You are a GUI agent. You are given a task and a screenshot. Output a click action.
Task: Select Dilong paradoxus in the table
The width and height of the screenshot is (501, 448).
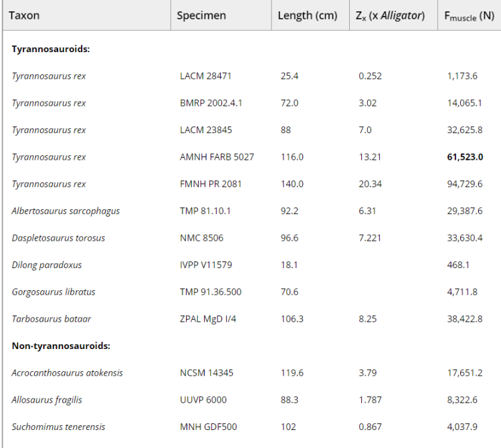pyautogui.click(x=47, y=265)
